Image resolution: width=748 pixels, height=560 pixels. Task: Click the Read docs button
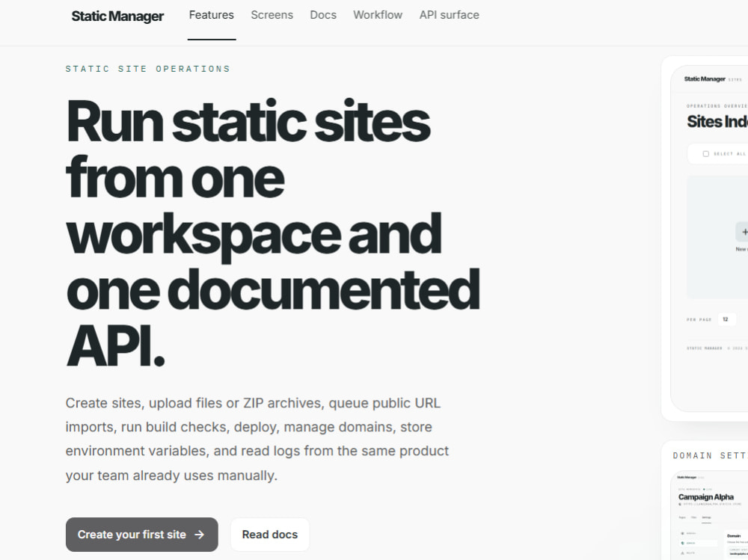[269, 535]
